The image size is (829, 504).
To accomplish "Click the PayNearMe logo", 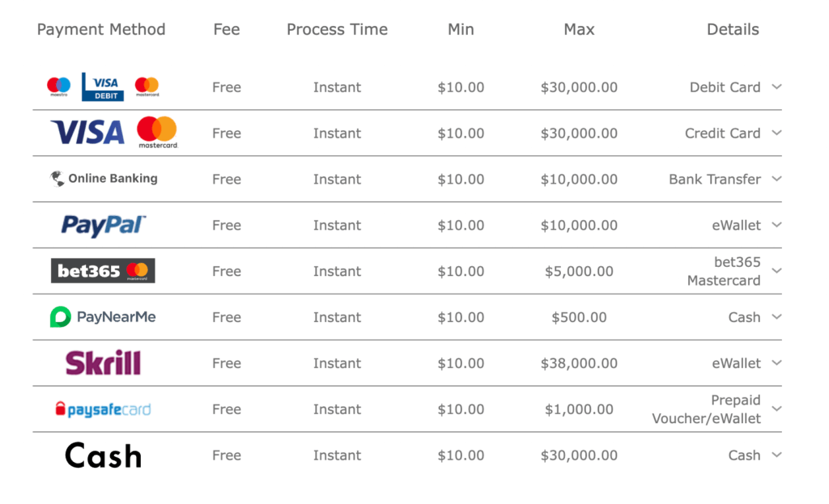I will pyautogui.click(x=103, y=317).
